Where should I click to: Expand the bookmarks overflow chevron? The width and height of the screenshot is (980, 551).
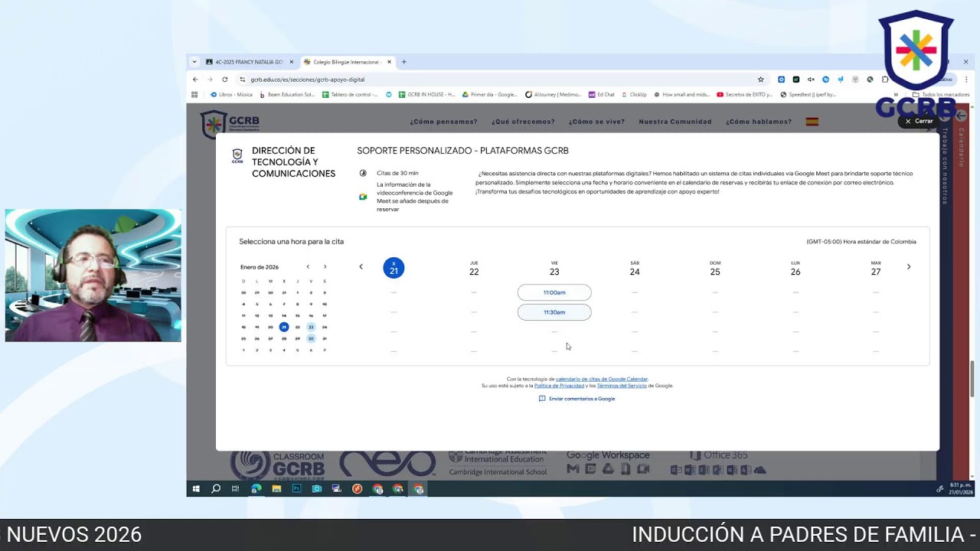[x=896, y=95]
